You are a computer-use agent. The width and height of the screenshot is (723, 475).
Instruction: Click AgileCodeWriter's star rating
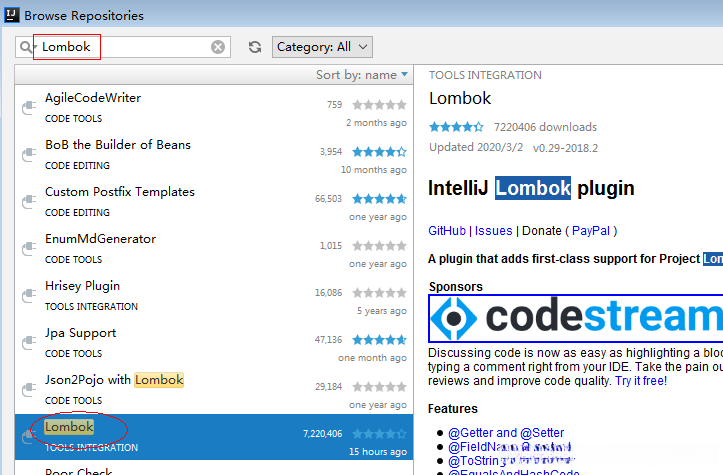click(379, 105)
